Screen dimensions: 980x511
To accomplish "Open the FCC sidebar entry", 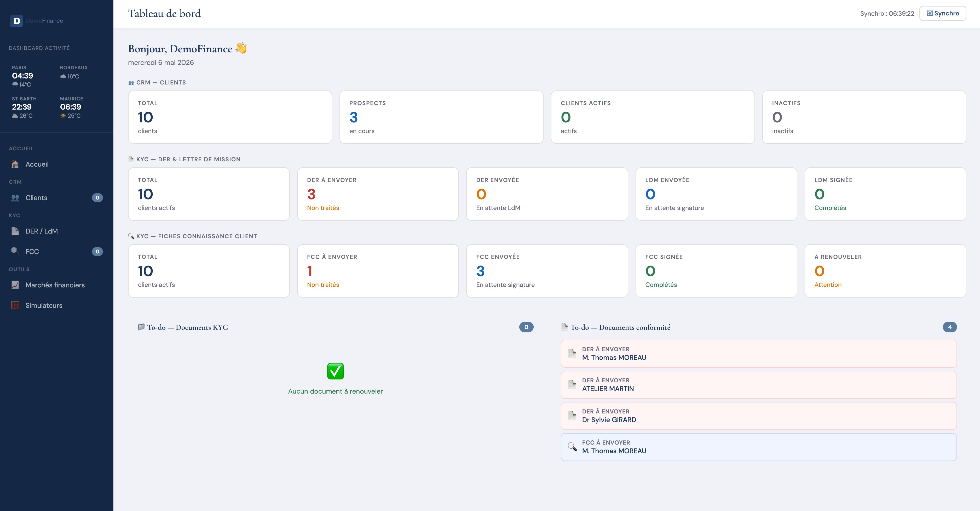I will 57,251.
